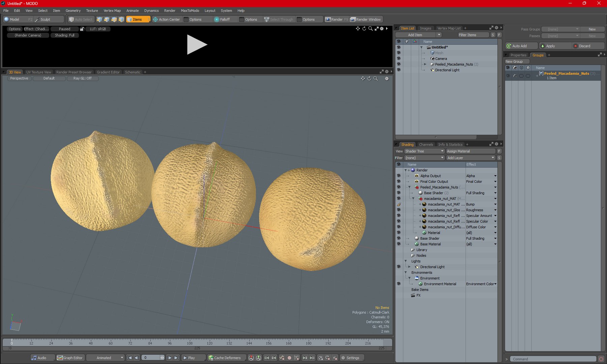Open the Graph Editor
This screenshot has width=607, height=364.
point(70,358)
